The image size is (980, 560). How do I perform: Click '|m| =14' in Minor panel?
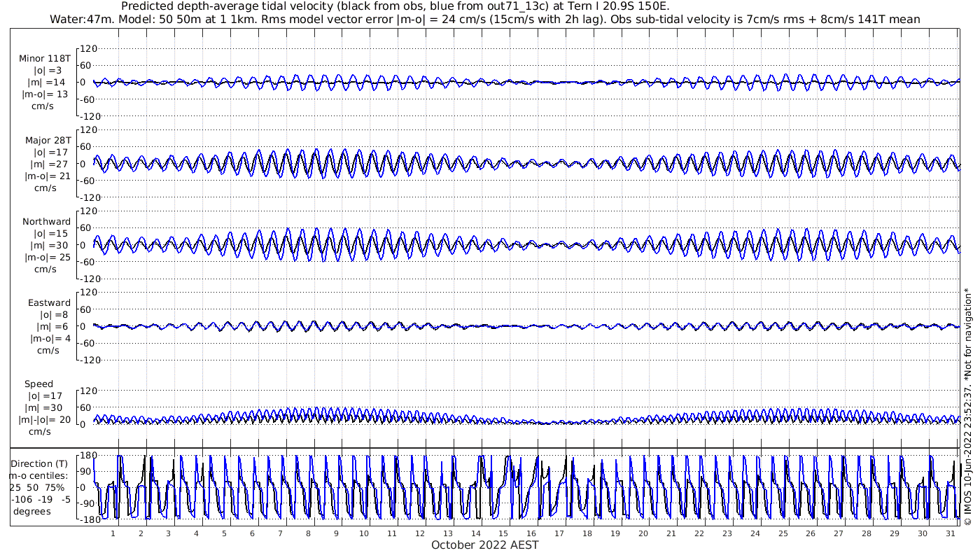(48, 83)
